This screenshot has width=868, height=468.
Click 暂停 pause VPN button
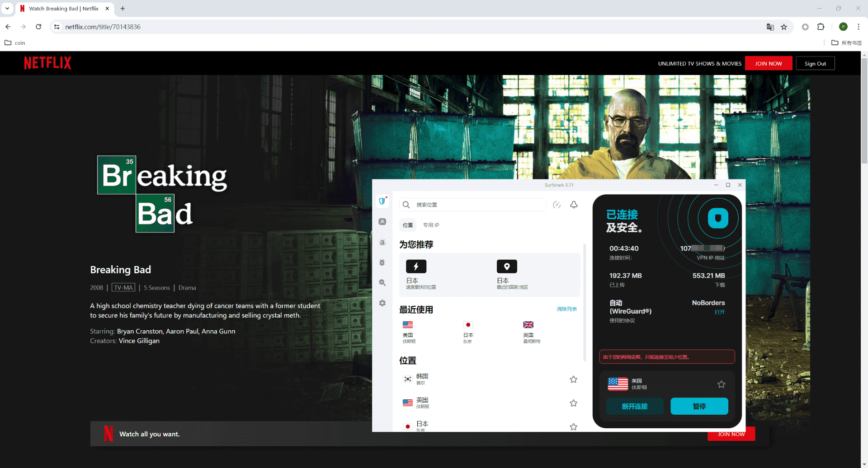699,406
